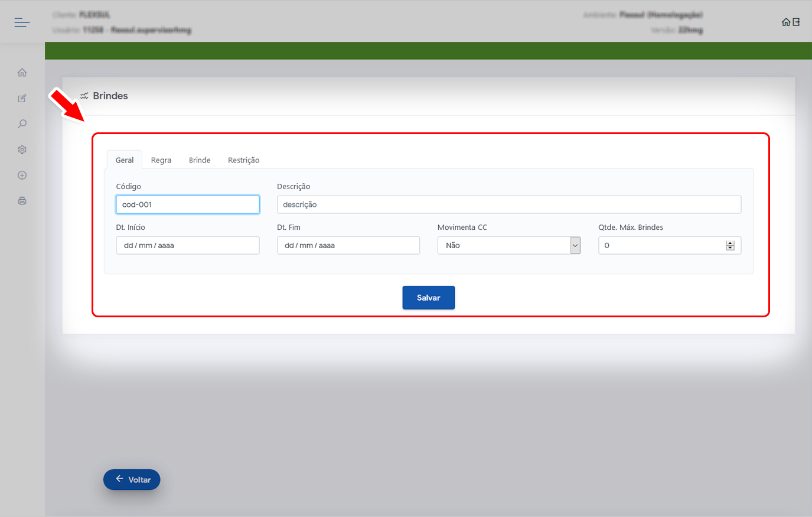Open search via the sidebar magnifier icon
Screen dimensions: 812x517
coord(22,124)
